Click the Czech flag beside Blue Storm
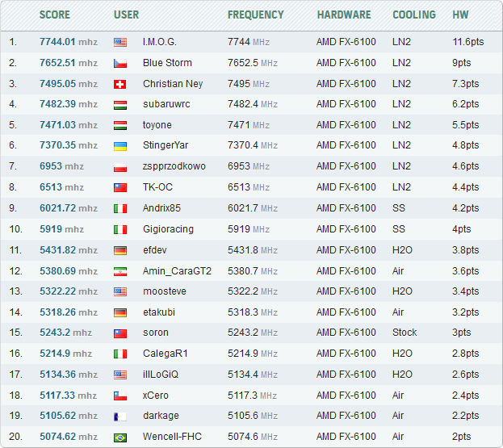Image resolution: width=503 pixels, height=448 pixels. point(120,63)
